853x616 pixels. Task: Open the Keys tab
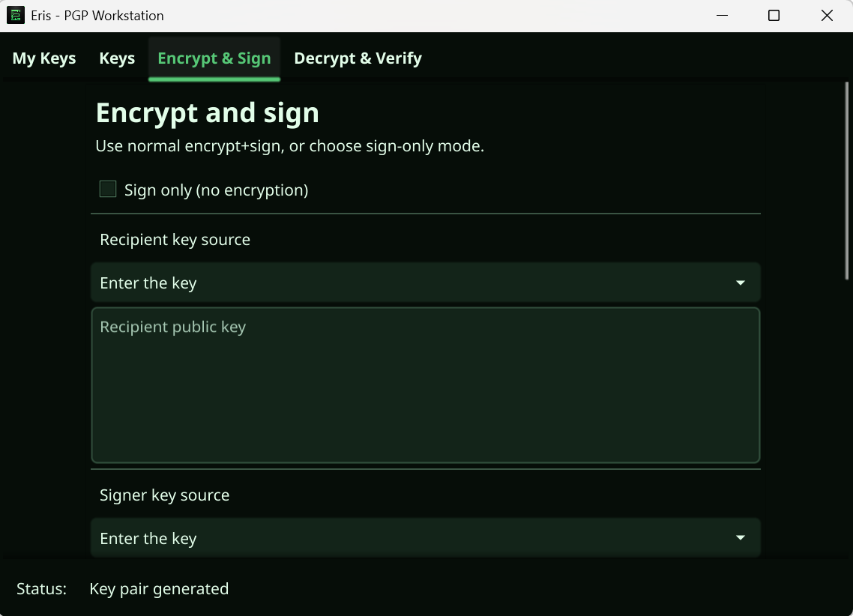coord(116,58)
